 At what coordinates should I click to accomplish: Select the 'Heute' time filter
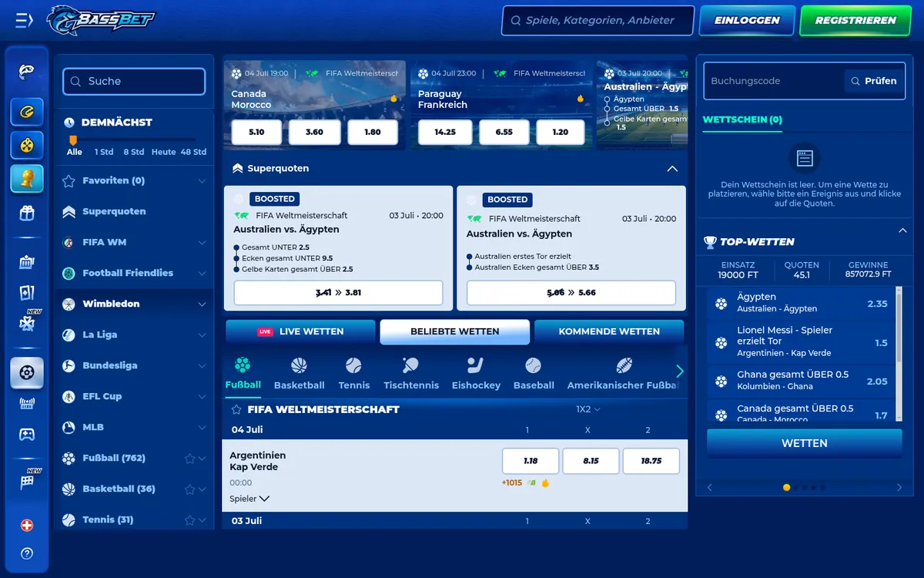163,152
